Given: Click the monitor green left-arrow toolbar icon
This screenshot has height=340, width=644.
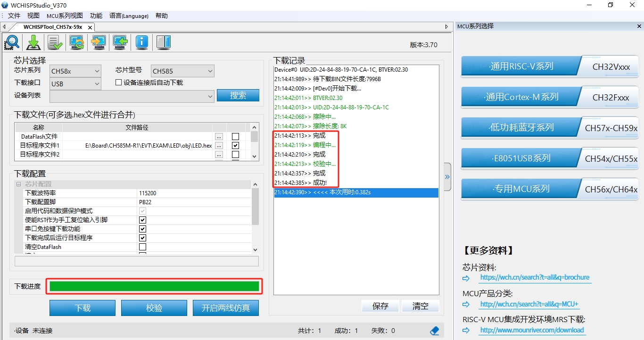Looking at the screenshot, I should [x=120, y=42].
